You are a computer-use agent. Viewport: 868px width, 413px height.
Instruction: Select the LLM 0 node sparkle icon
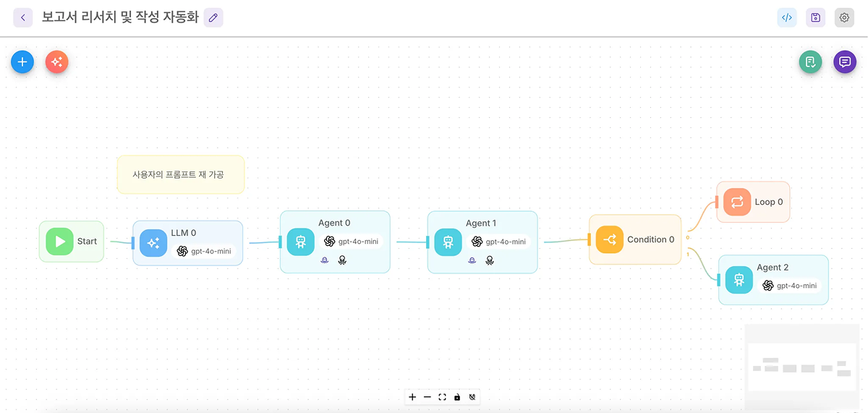click(x=153, y=243)
